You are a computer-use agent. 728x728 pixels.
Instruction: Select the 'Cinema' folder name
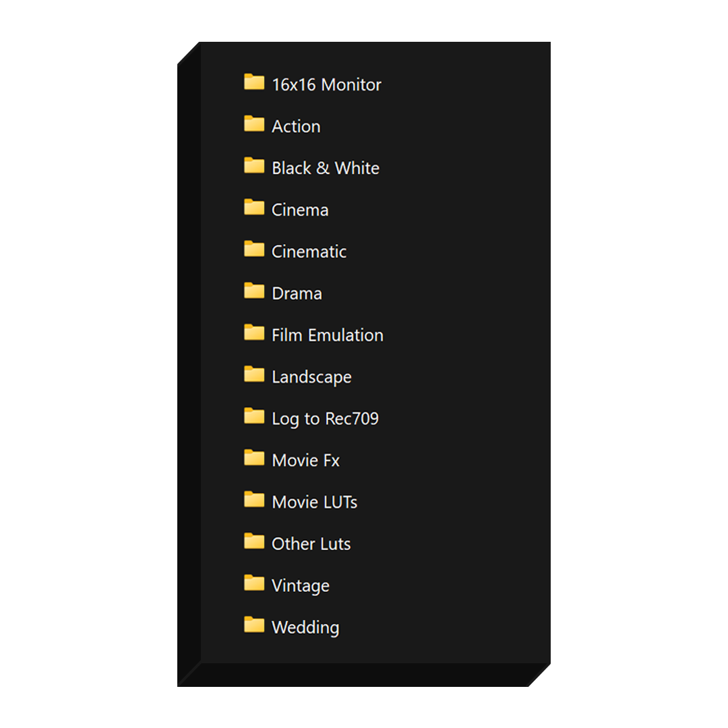[x=300, y=210]
